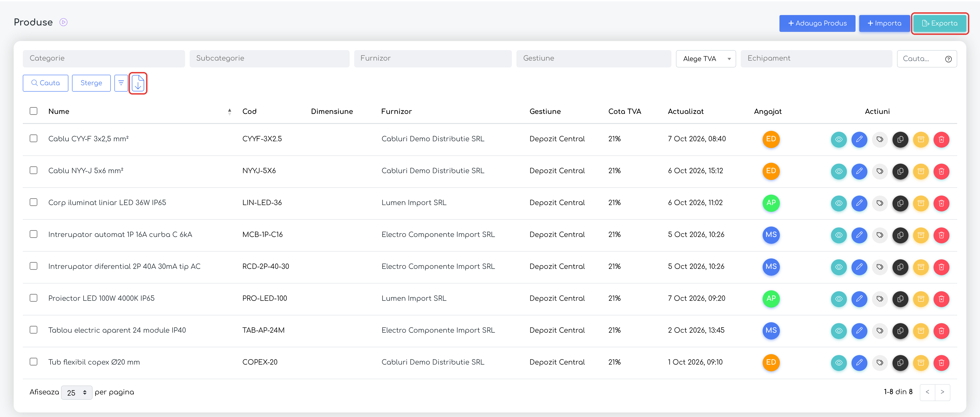This screenshot has width=980, height=417.
Task: Check the Intrerupator automat 1P 16A row checkbox
Action: coord(34,234)
